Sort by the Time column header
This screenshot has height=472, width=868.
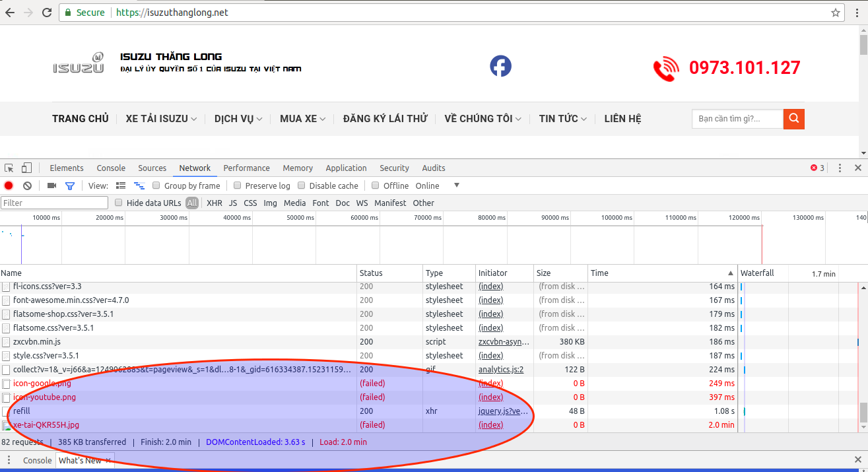coord(662,273)
